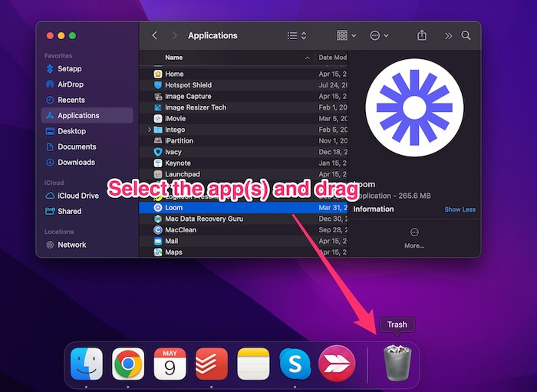537x392 pixels.
Task: Open the Skitch app in Dock
Action: tap(337, 364)
